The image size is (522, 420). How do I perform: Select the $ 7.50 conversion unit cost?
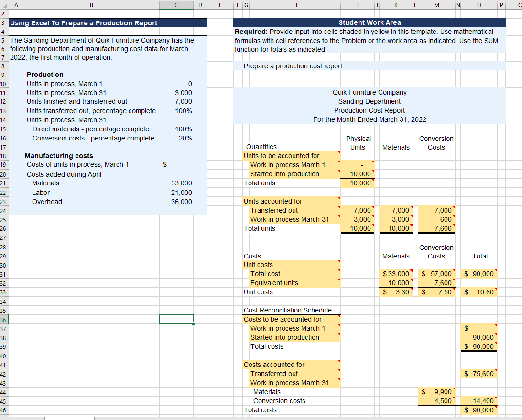pyautogui.click(x=436, y=292)
